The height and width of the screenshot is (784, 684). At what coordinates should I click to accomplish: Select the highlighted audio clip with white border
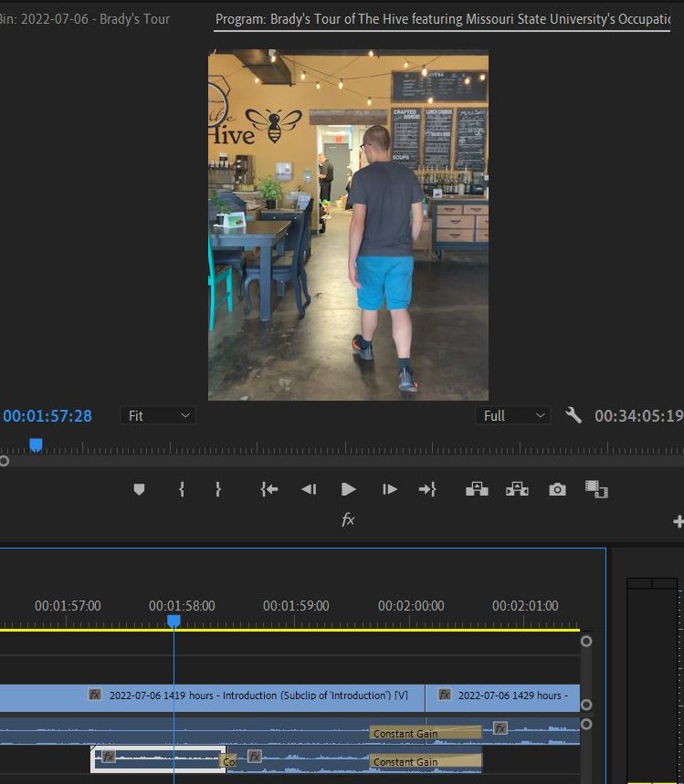158,759
